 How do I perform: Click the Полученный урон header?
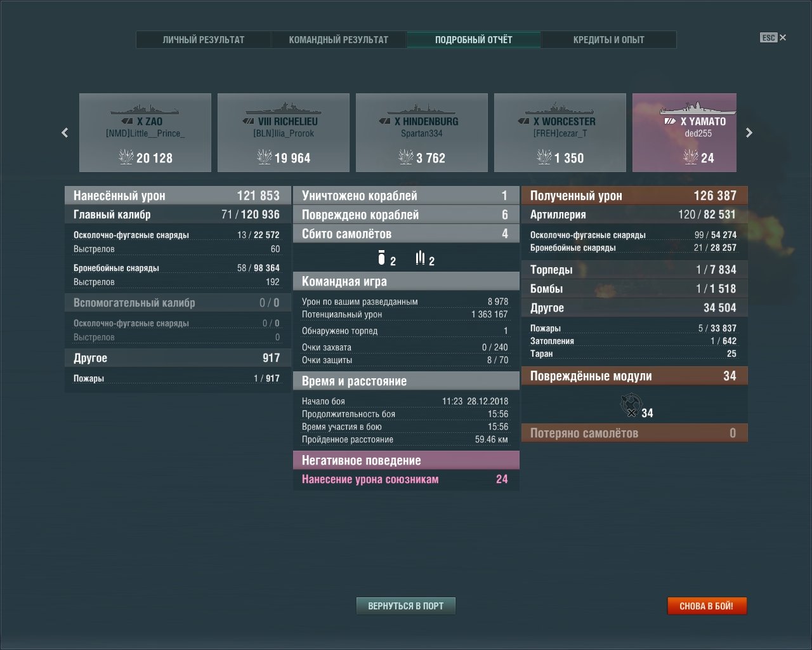(x=634, y=196)
